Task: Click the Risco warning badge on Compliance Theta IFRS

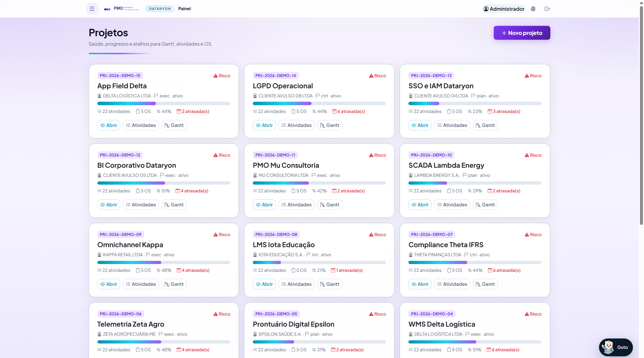Action: tap(533, 235)
